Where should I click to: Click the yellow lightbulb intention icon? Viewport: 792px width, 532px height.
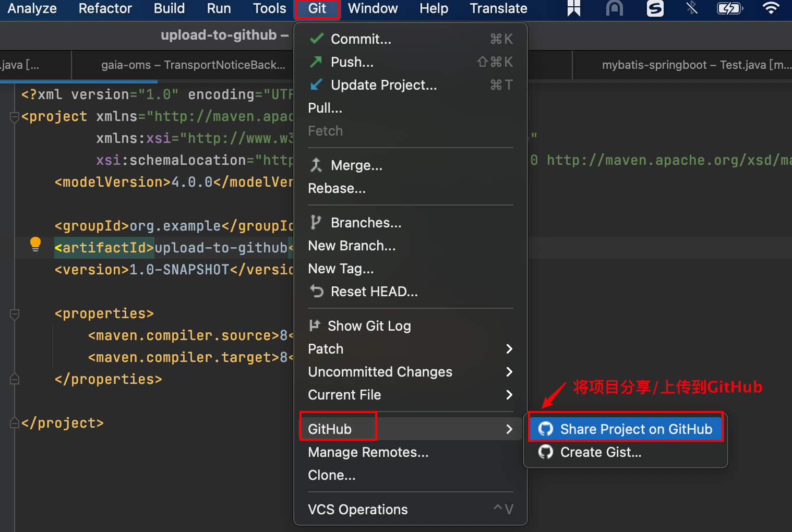[x=35, y=244]
